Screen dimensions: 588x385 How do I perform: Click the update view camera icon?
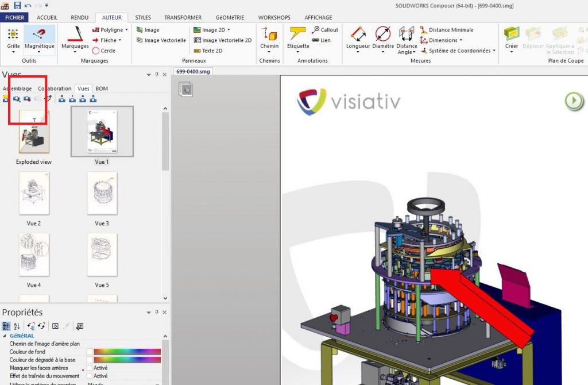[17, 99]
